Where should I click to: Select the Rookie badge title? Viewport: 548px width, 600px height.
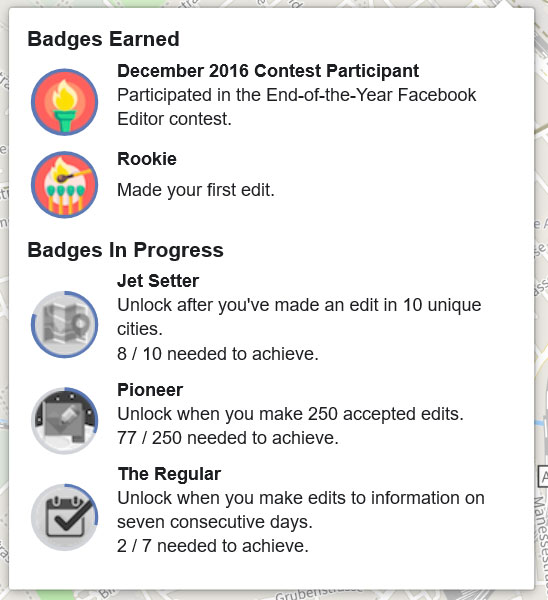click(x=147, y=159)
